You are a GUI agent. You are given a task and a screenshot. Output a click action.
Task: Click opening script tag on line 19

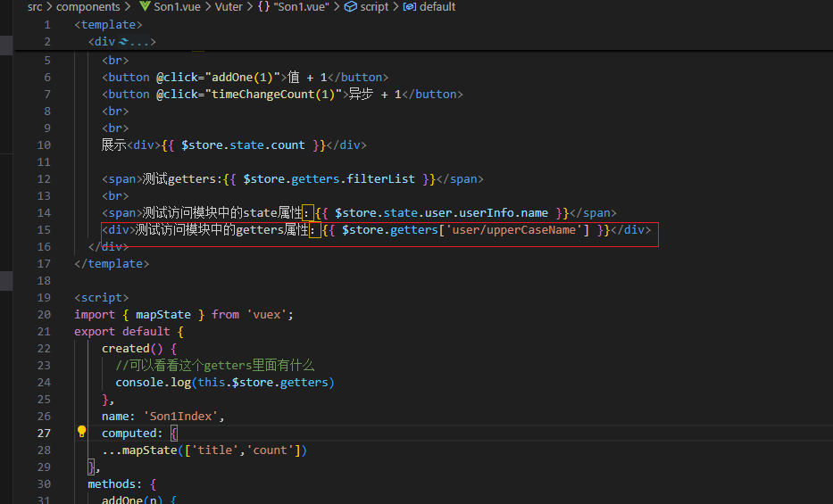tap(102, 298)
